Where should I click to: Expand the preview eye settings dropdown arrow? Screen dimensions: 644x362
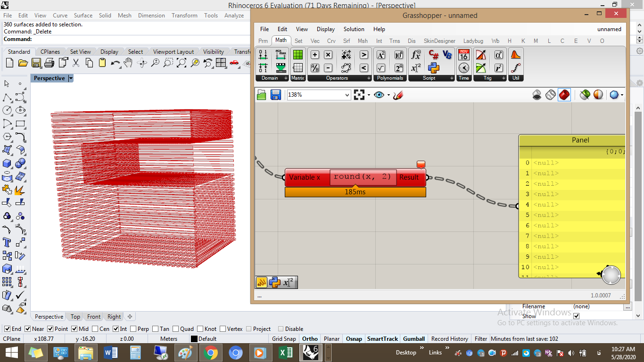pyautogui.click(x=388, y=95)
